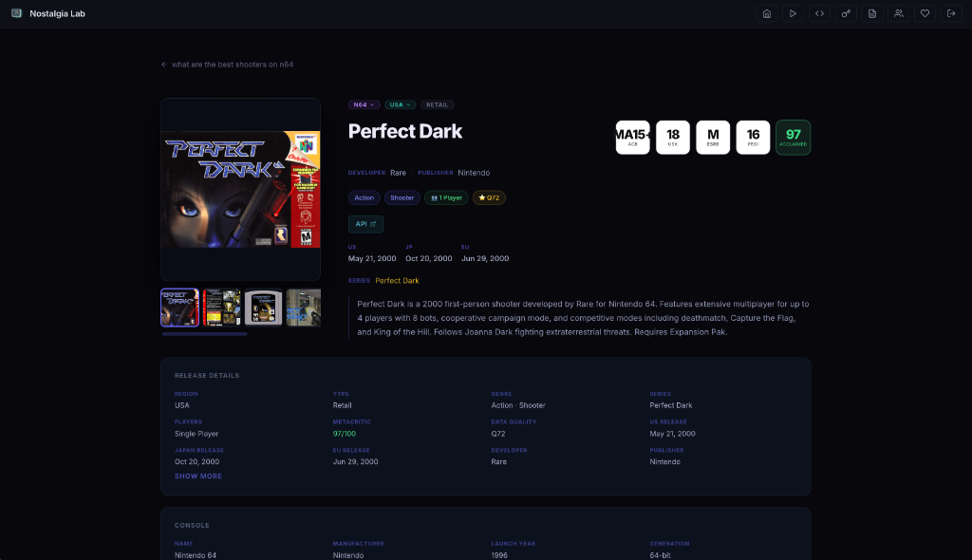Click the 1 Player tag
The height and width of the screenshot is (560, 972).
coord(446,197)
